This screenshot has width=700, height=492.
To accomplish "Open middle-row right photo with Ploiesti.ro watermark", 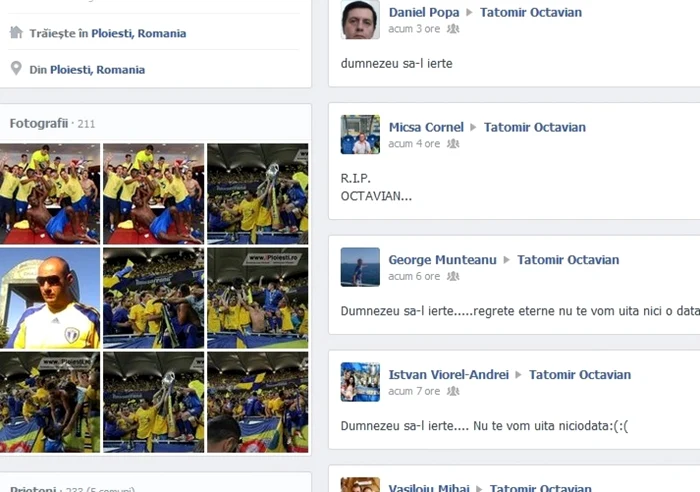I will click(x=258, y=298).
